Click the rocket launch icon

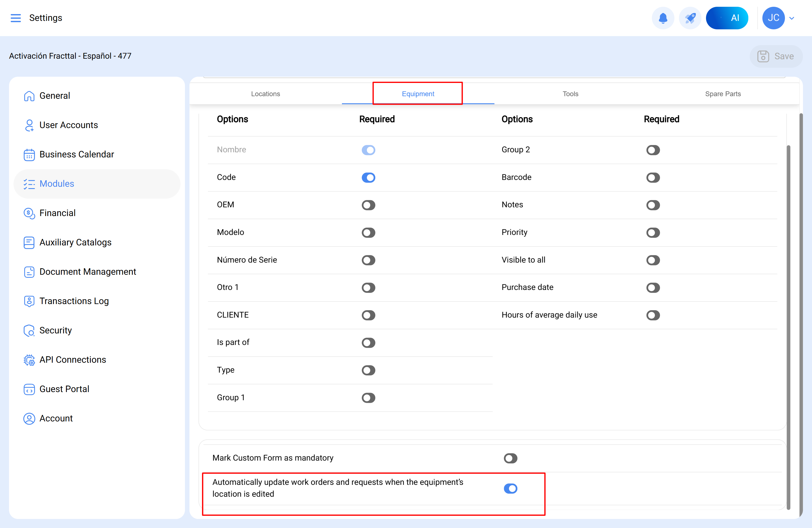point(690,18)
